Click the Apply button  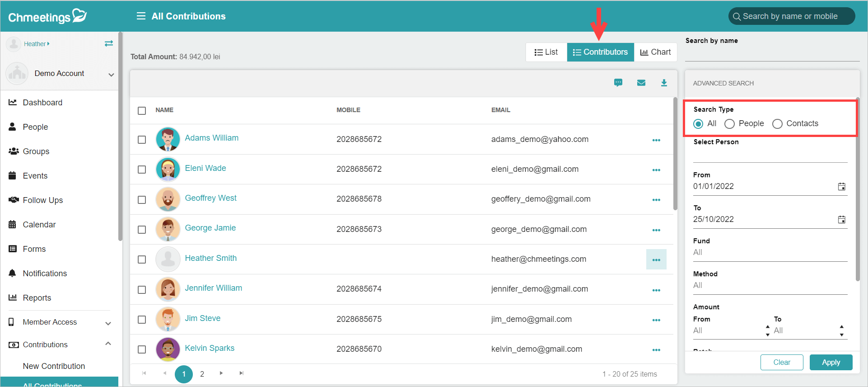pos(831,363)
